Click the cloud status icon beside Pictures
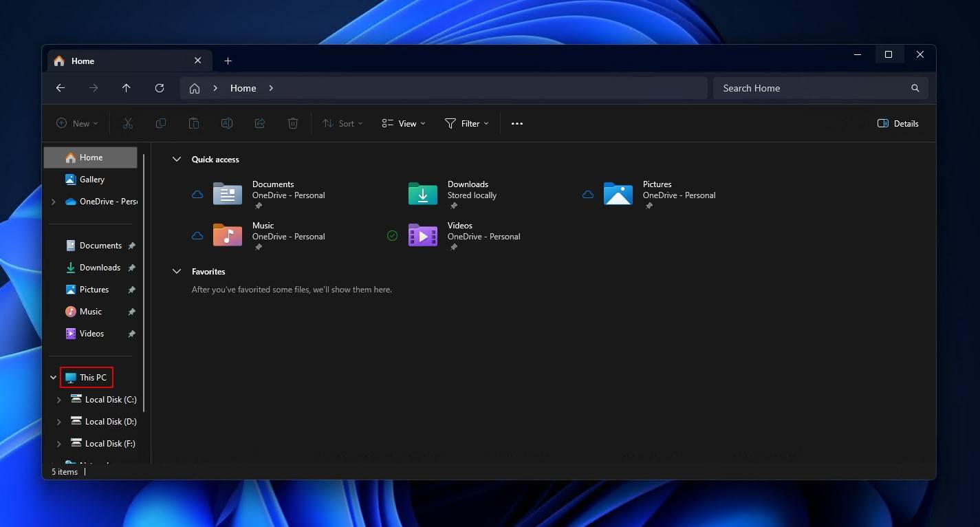Screen dimensions: 980x527 (x=588, y=195)
